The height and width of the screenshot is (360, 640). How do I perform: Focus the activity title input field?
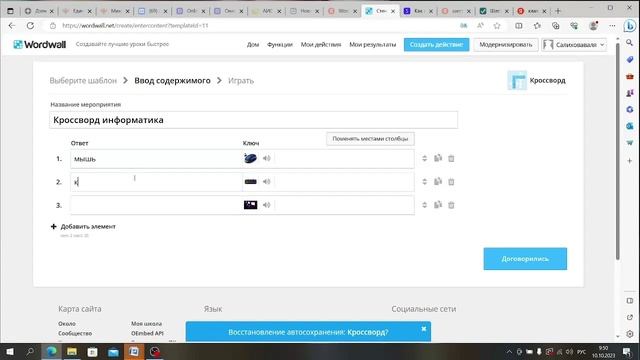253,120
